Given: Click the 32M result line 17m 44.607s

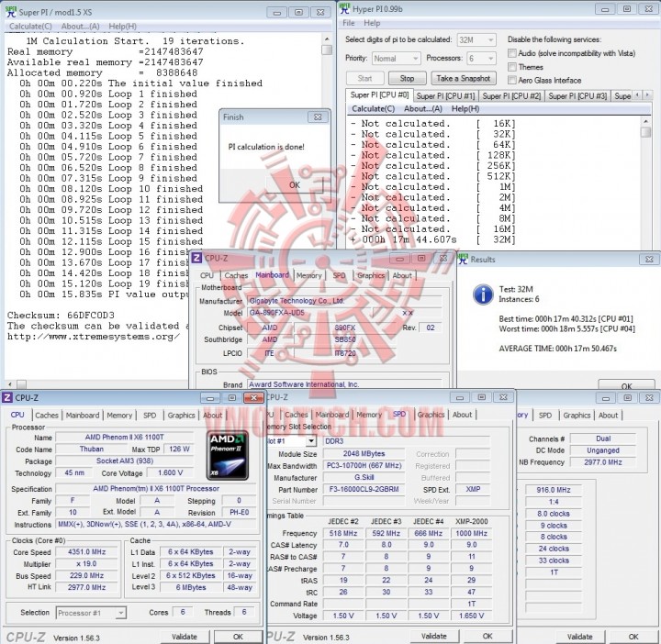Looking at the screenshot, I should 433,239.
